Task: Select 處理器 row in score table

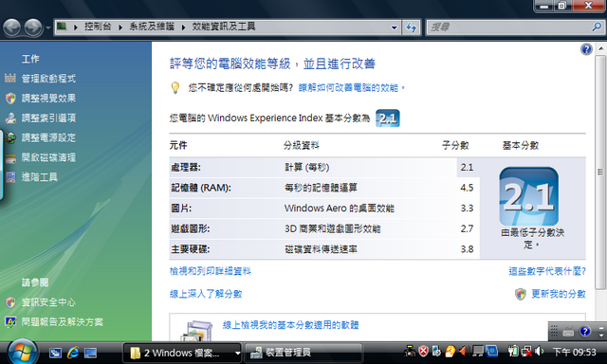Action: tap(324, 167)
